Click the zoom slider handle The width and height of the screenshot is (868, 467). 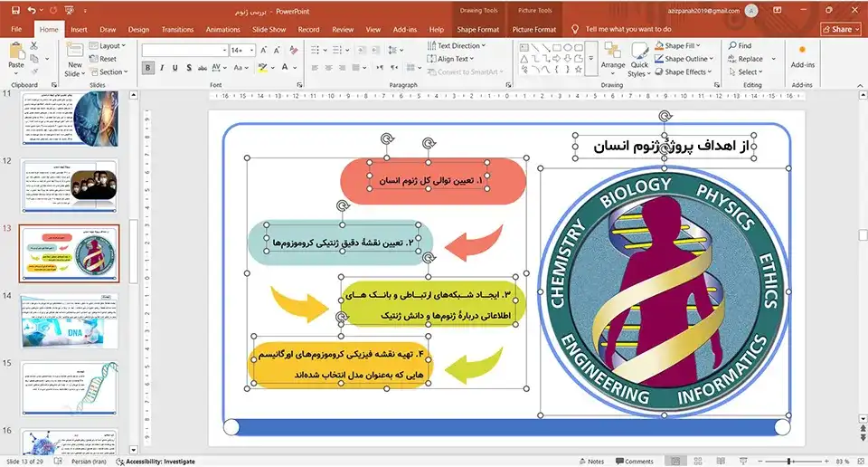788,461
